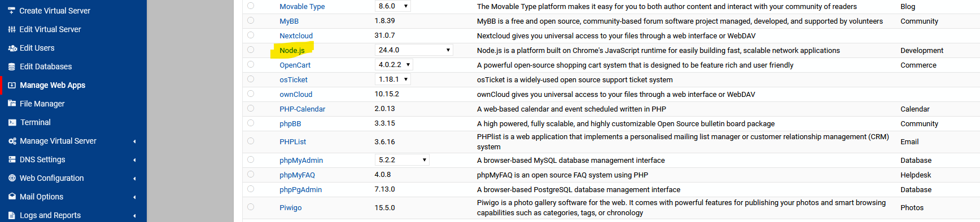The height and width of the screenshot is (222, 980).
Task: Click the Create Virtual Server icon
Action: (x=11, y=11)
